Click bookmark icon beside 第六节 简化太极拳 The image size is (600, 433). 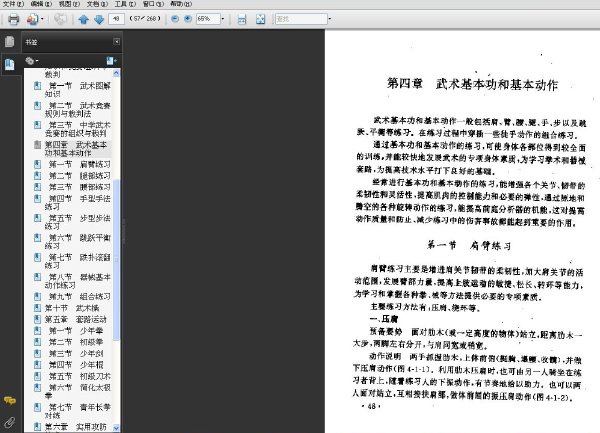pyautogui.click(x=38, y=387)
